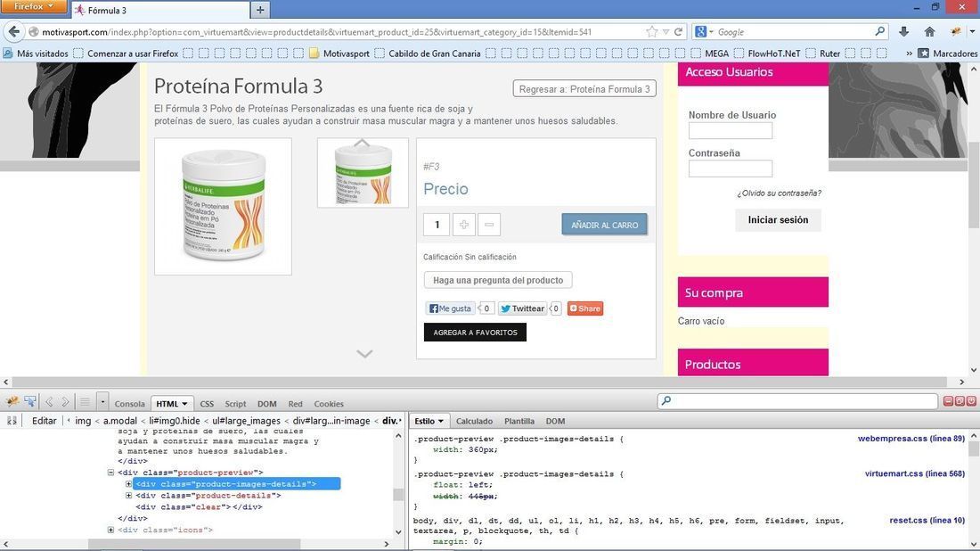980x551 pixels.
Task: Click the orange Share button
Action: [x=585, y=308]
